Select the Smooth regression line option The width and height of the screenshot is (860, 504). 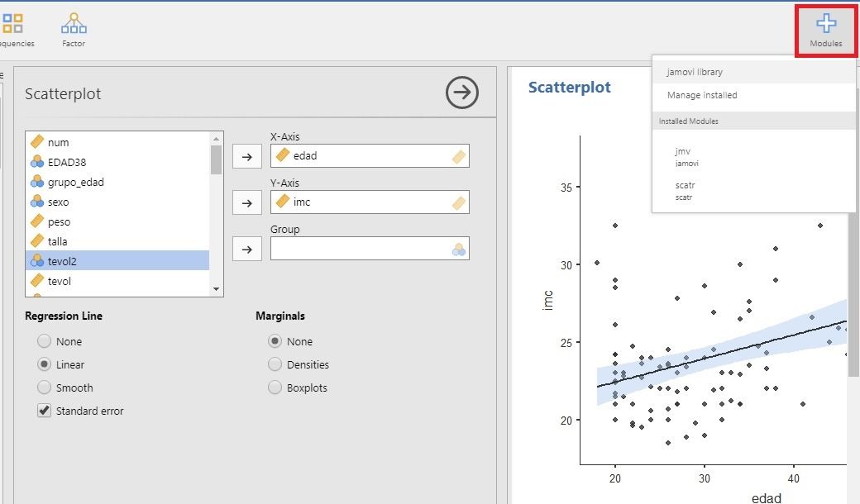coord(43,387)
